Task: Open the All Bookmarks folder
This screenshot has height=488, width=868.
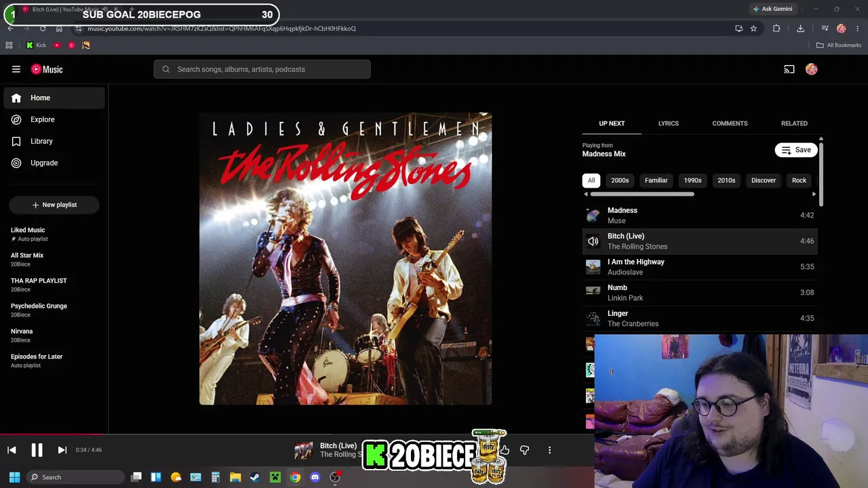Action: click(839, 45)
